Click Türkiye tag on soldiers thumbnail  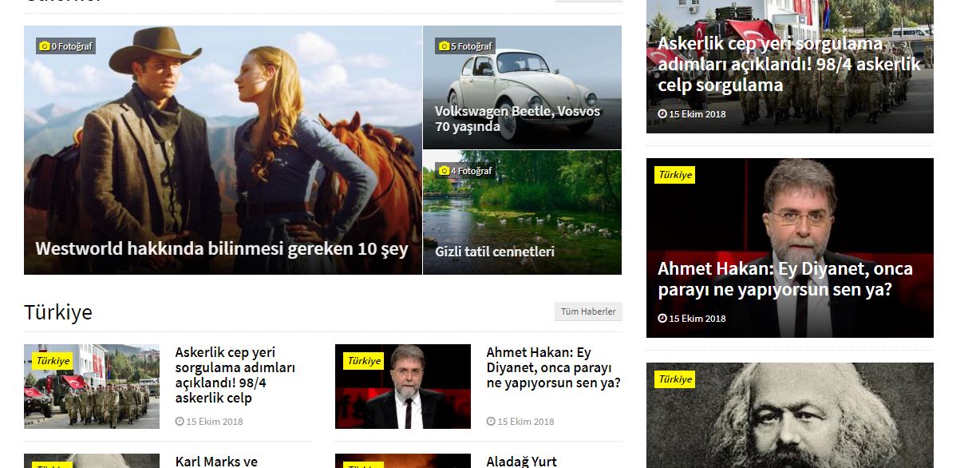[52, 361]
